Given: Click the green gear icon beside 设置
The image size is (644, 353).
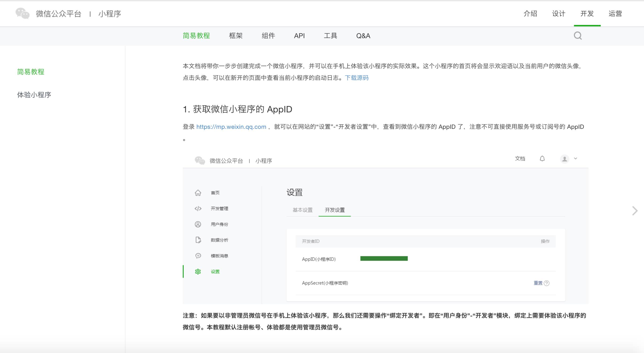Looking at the screenshot, I should 198,271.
